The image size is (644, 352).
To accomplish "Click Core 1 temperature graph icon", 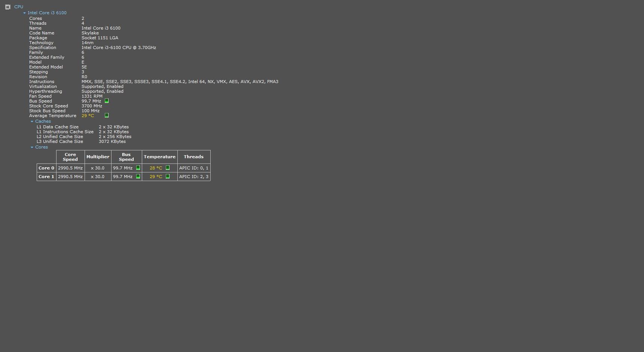I will [168, 176].
